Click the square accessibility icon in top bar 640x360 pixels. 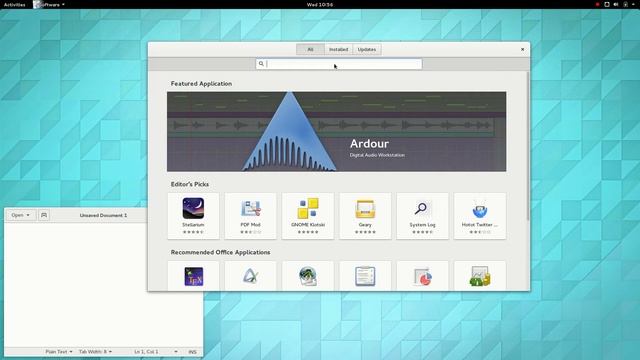click(607, 4)
